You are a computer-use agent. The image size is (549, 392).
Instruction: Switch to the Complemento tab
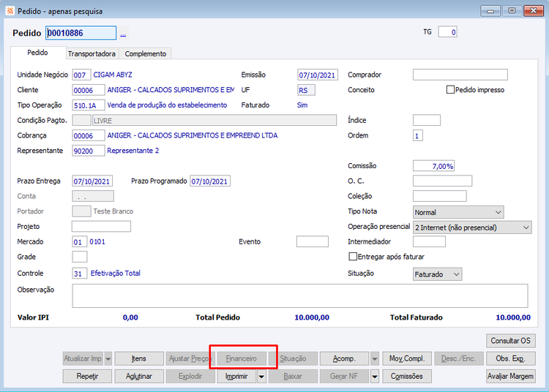(146, 54)
